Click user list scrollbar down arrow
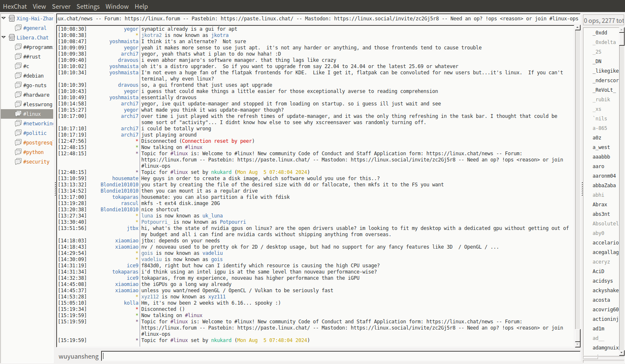This screenshot has height=364, width=625. coord(622,353)
